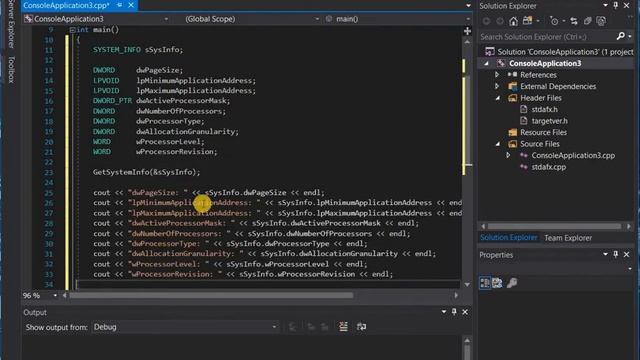Click Go to Next Message output icon
The height and width of the screenshot is (360, 640).
324,327
